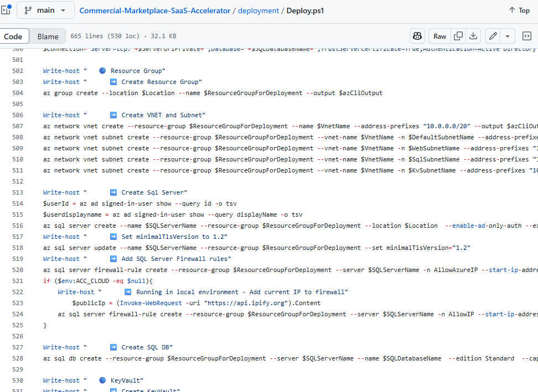Click "--enable-ad-only-auth" flag on line 516

click(483, 226)
